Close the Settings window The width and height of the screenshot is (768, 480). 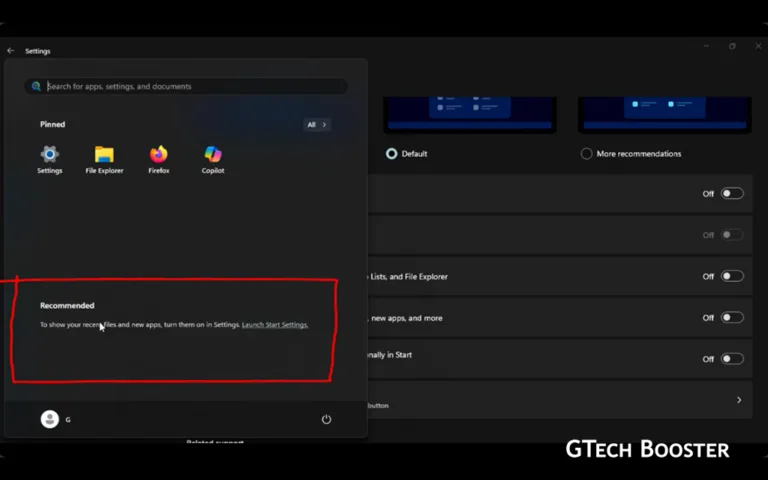(x=758, y=46)
